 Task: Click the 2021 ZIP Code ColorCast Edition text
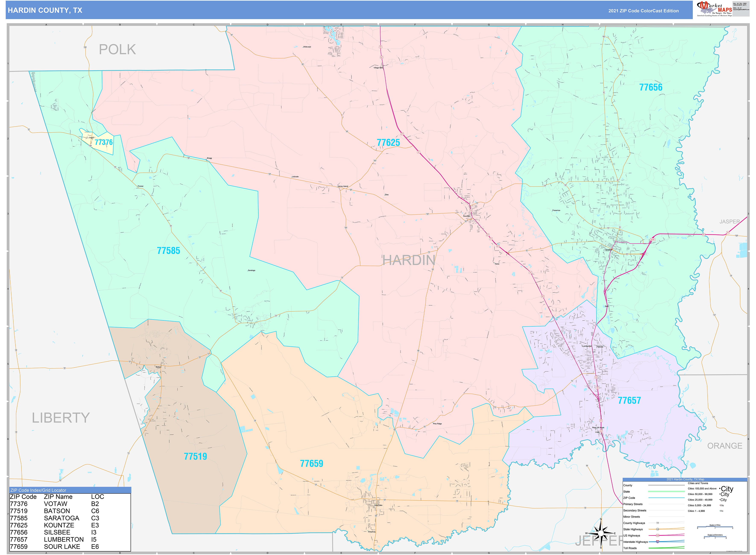pos(643,11)
